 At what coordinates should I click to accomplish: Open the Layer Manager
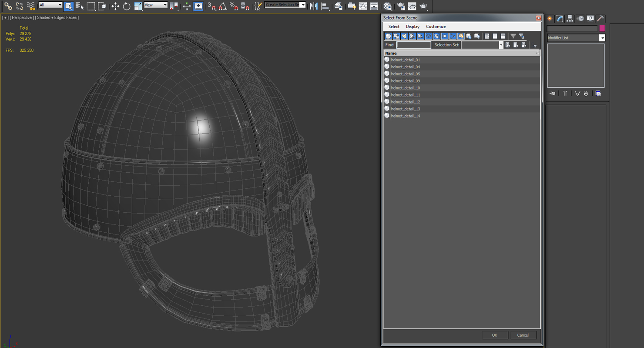pos(338,6)
